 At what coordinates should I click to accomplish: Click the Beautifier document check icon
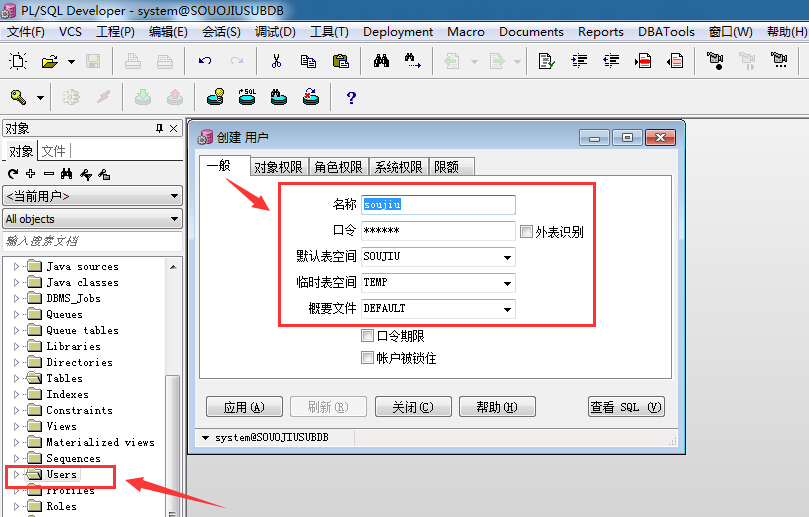pos(546,61)
